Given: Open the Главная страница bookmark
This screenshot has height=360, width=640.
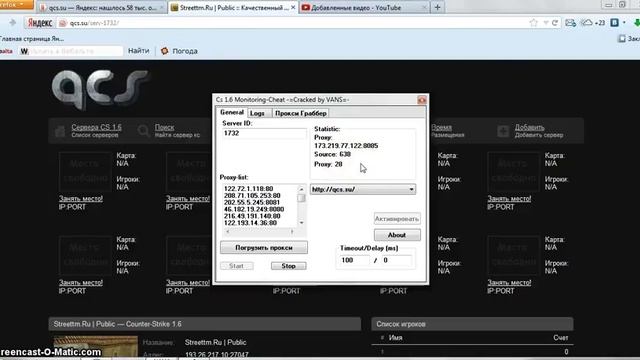Looking at the screenshot, I should [32, 39].
